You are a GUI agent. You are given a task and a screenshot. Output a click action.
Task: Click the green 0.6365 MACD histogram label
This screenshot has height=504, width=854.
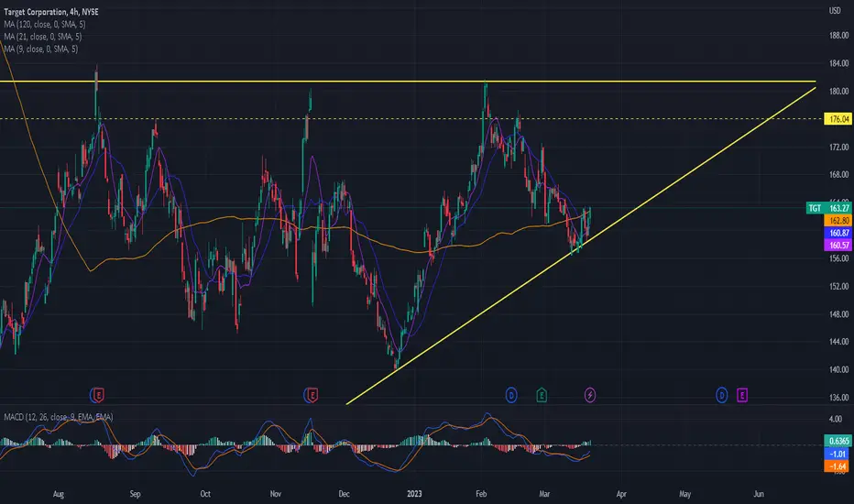click(x=838, y=441)
